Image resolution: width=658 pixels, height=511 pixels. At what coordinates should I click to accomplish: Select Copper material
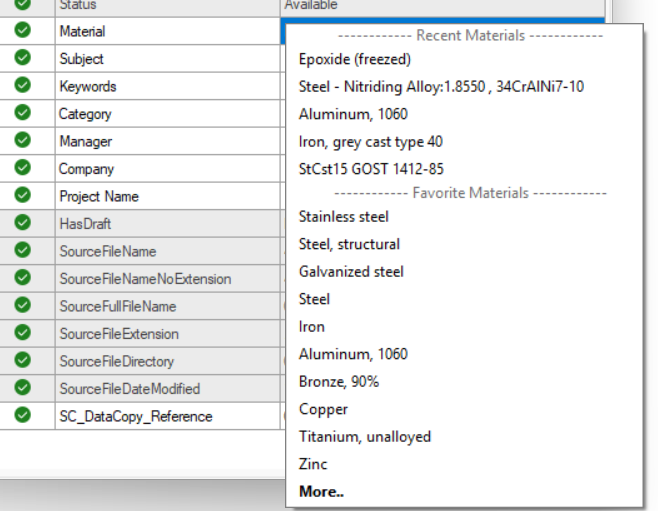(323, 409)
